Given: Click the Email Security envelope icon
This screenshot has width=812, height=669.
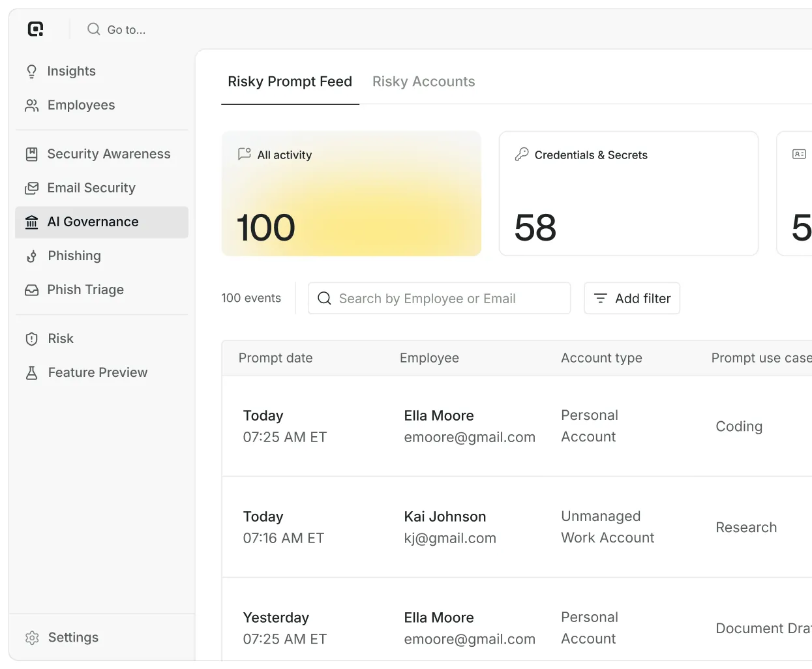Looking at the screenshot, I should (31, 188).
